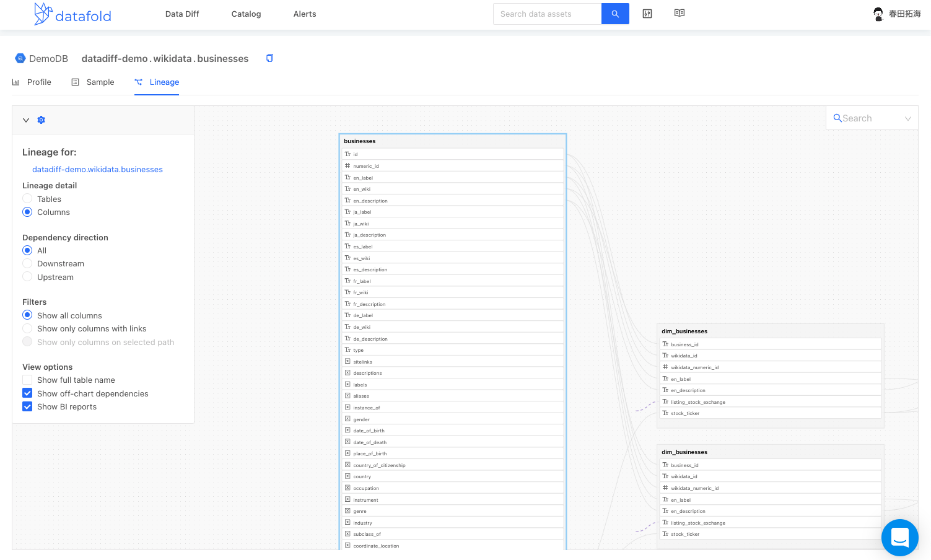Image resolution: width=931 pixels, height=560 pixels.
Task: Open the lineage Search dropdown
Action: click(x=872, y=118)
